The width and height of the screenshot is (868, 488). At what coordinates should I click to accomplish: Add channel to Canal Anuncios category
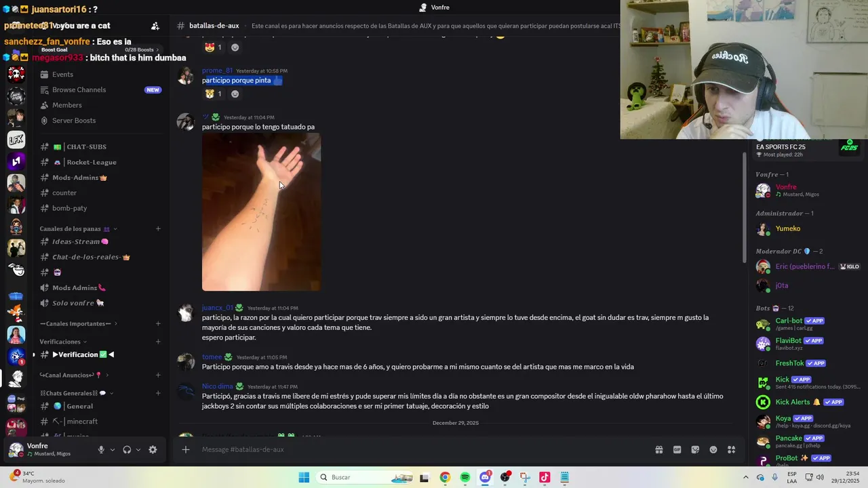(158, 375)
